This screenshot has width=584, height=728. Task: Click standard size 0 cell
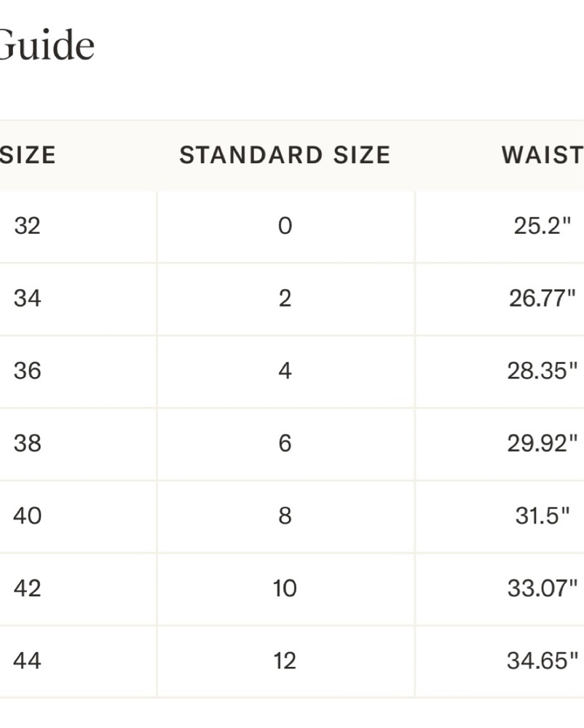coord(285,226)
